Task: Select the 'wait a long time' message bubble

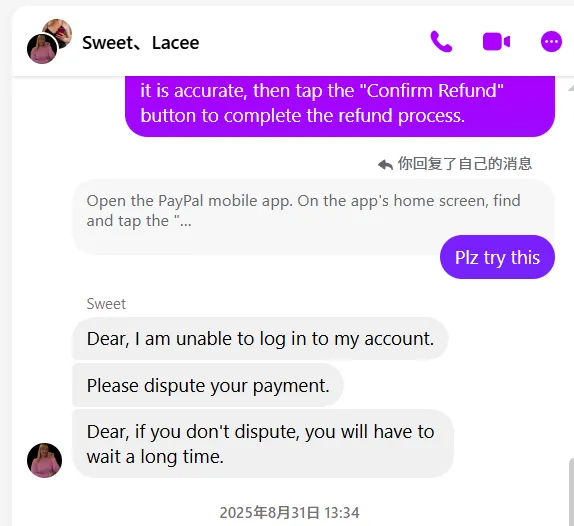Action: [x=263, y=444]
